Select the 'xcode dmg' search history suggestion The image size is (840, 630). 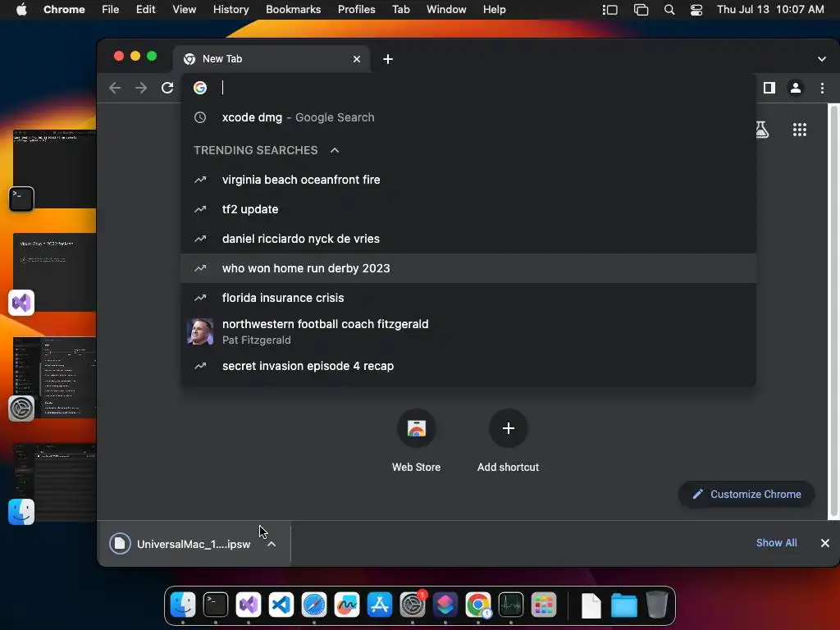click(468, 117)
